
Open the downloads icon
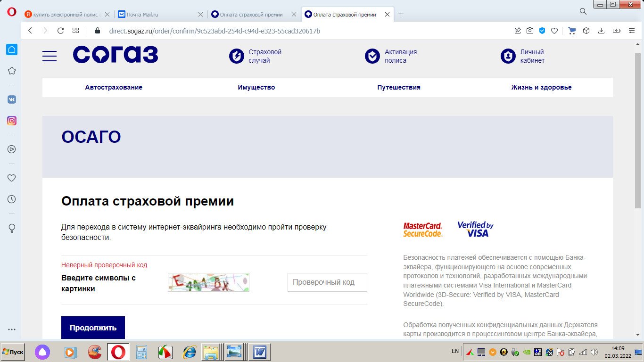[x=601, y=31]
